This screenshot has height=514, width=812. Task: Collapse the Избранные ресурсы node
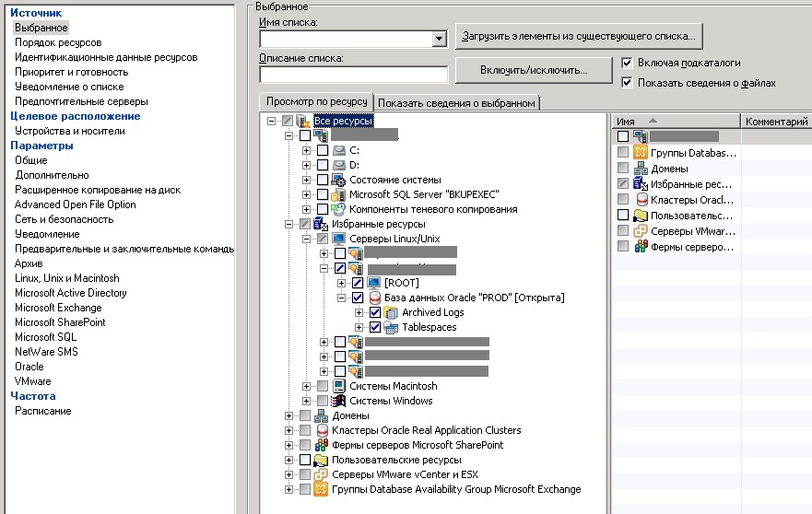pyautogui.click(x=289, y=224)
